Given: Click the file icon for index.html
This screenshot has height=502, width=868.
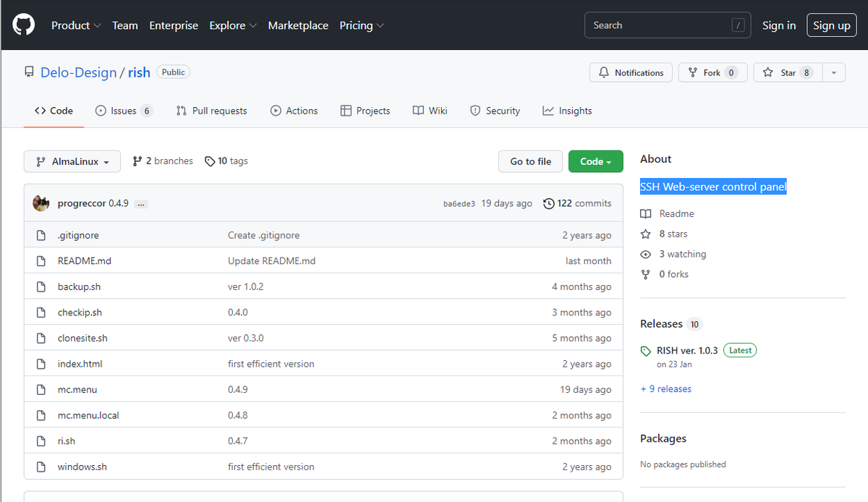Looking at the screenshot, I should pyautogui.click(x=41, y=364).
